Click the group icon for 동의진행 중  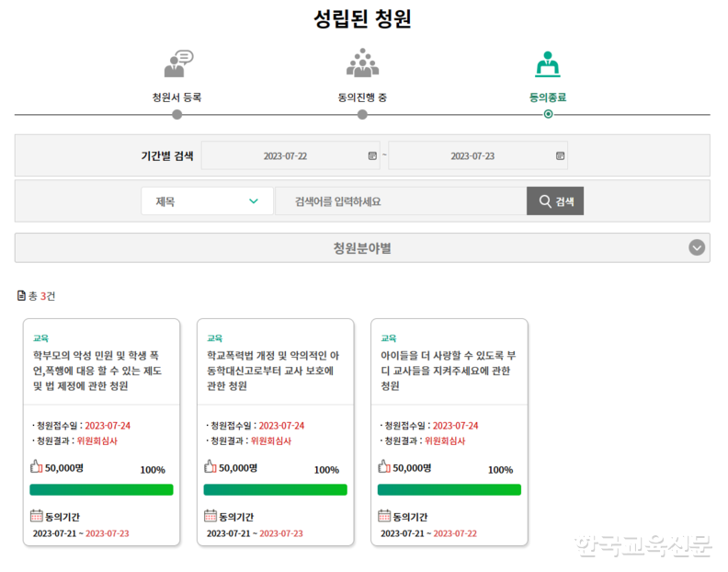(362, 63)
